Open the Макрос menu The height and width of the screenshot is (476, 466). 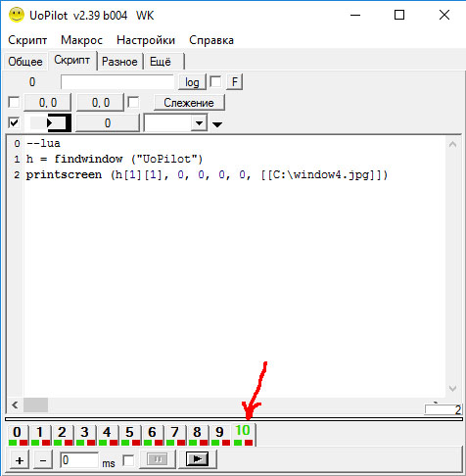pyautogui.click(x=81, y=40)
